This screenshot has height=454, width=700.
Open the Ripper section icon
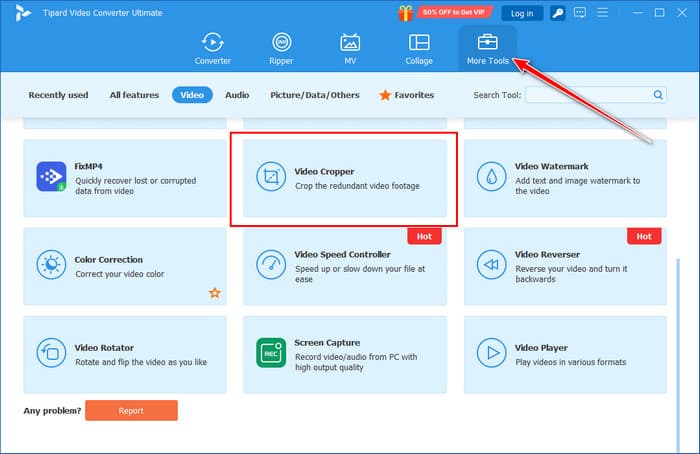(x=282, y=44)
